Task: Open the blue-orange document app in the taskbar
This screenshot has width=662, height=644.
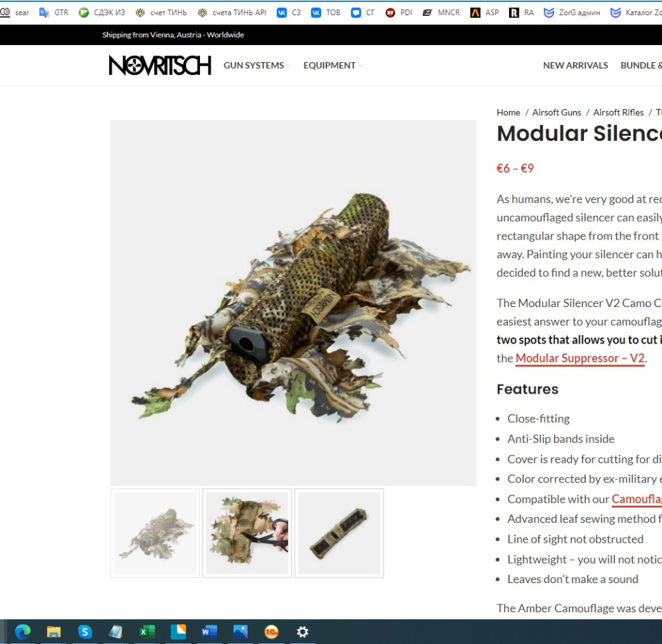Action: point(178,632)
